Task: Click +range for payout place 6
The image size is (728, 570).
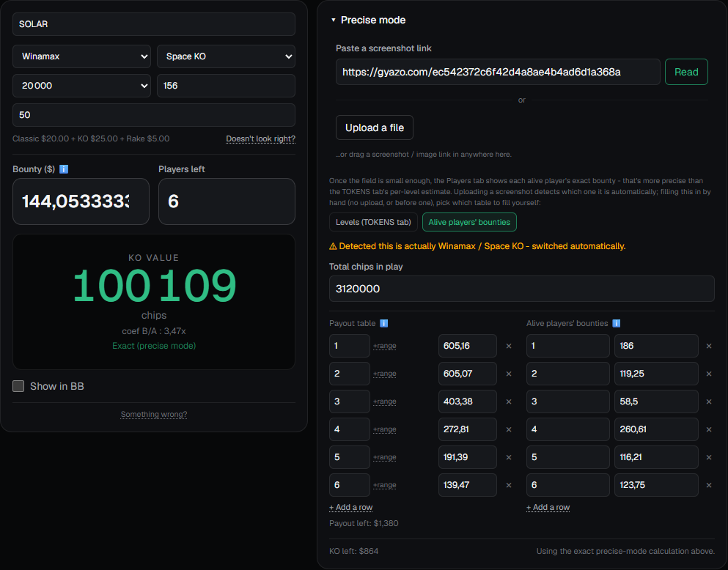Action: 384,485
